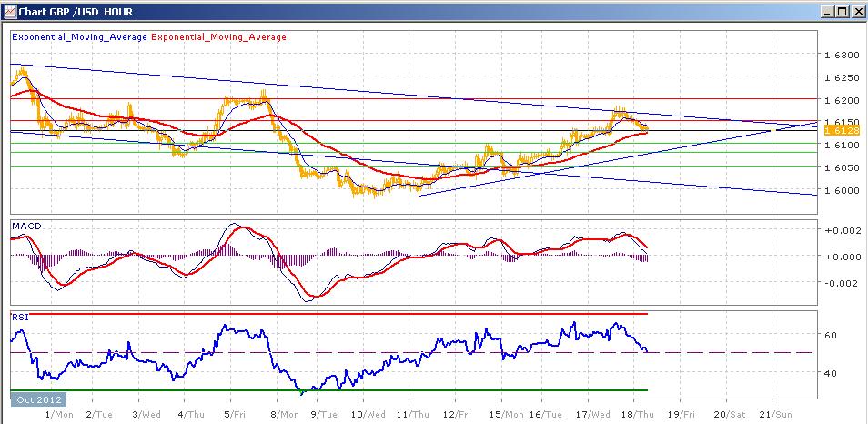
Task: Click the 20/Sat date label
Action: [729, 413]
